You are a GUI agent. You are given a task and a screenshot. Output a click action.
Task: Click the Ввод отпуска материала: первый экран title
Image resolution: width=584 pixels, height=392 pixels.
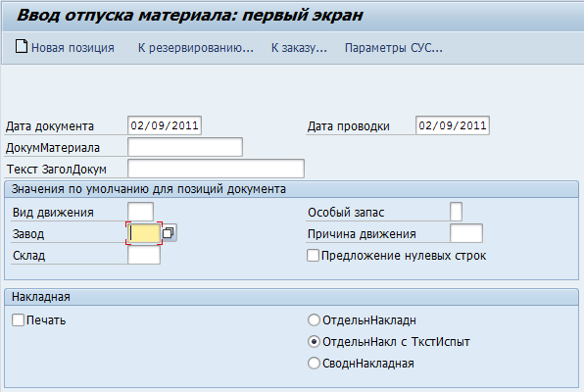(x=189, y=16)
